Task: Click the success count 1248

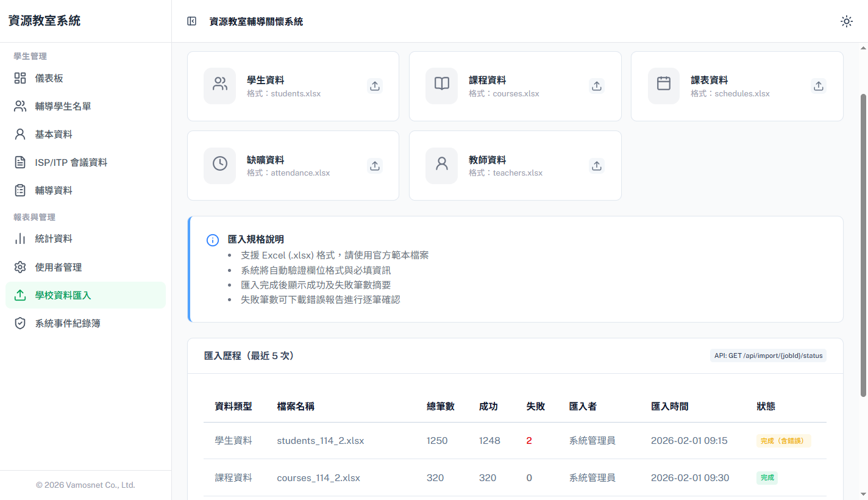Action: pos(489,440)
